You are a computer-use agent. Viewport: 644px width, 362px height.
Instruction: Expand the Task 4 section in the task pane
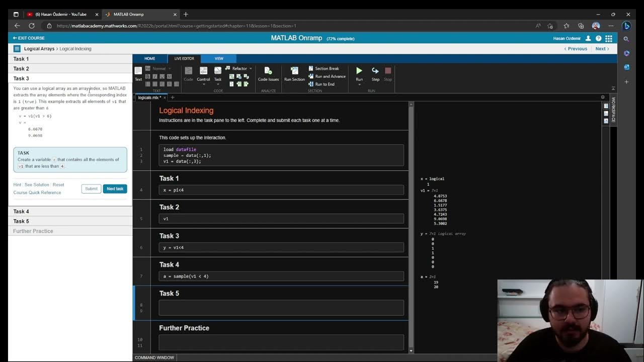(70, 211)
